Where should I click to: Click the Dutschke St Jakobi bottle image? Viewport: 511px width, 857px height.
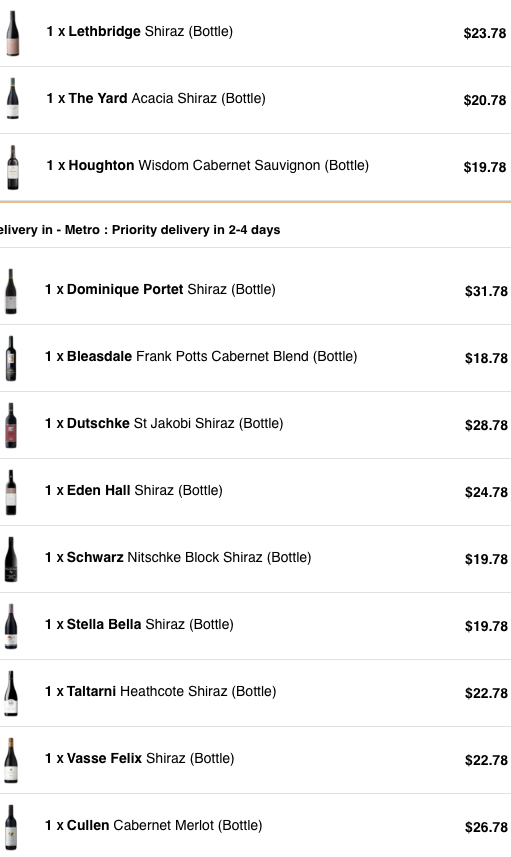pyautogui.click(x=11, y=425)
